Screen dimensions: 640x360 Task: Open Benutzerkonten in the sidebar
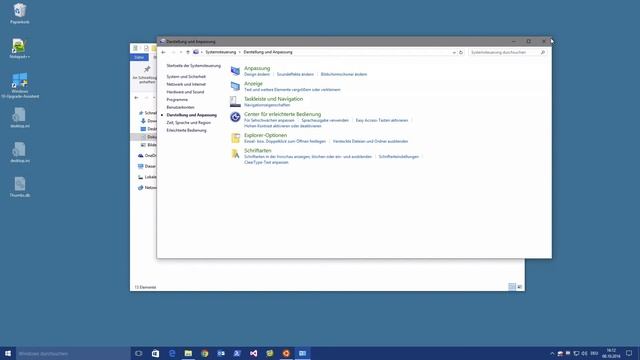(180, 107)
